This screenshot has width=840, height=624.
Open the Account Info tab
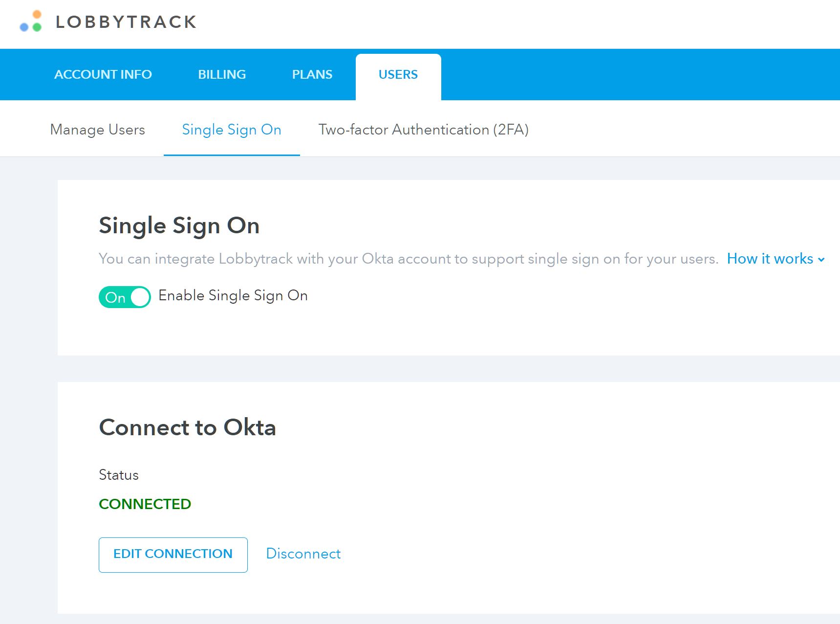[103, 74]
